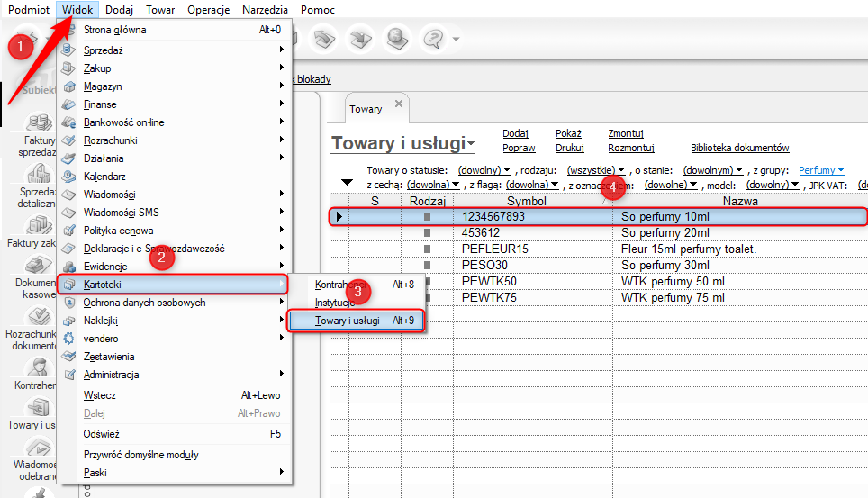Viewport: 868px width, 498px height.
Task: Open the Operacje menu
Action: click(209, 9)
